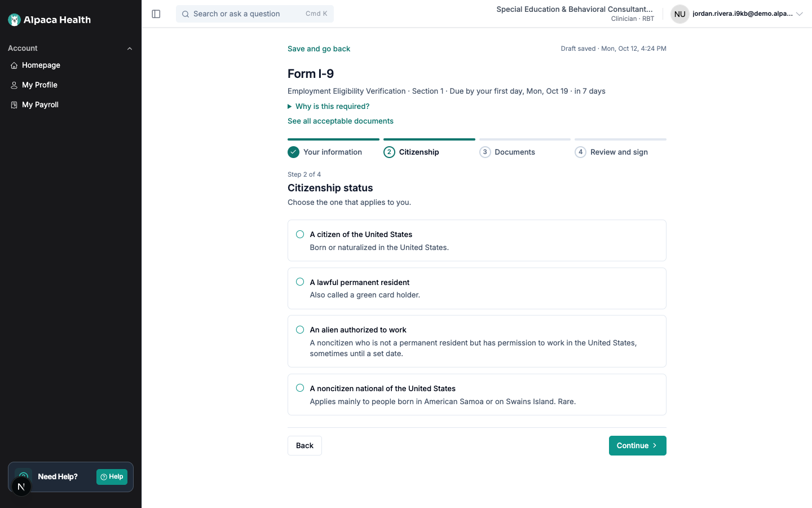Switch to 'Your information' step

tap(333, 152)
